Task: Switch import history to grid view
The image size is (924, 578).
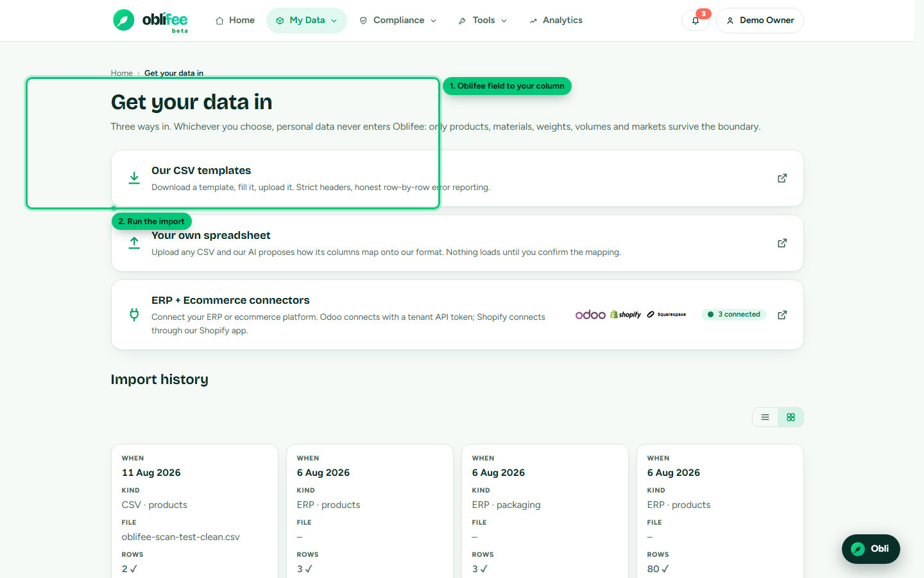Action: click(791, 417)
